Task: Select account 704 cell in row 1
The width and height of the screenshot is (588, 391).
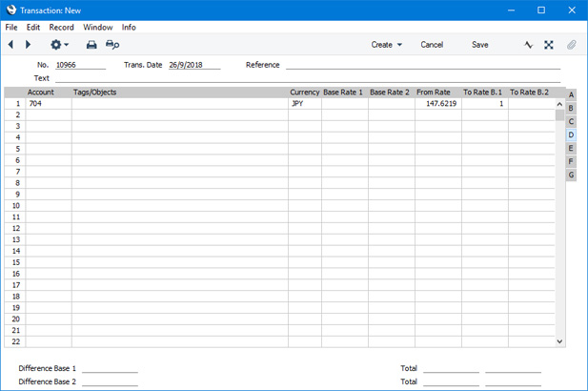Action: (49, 104)
